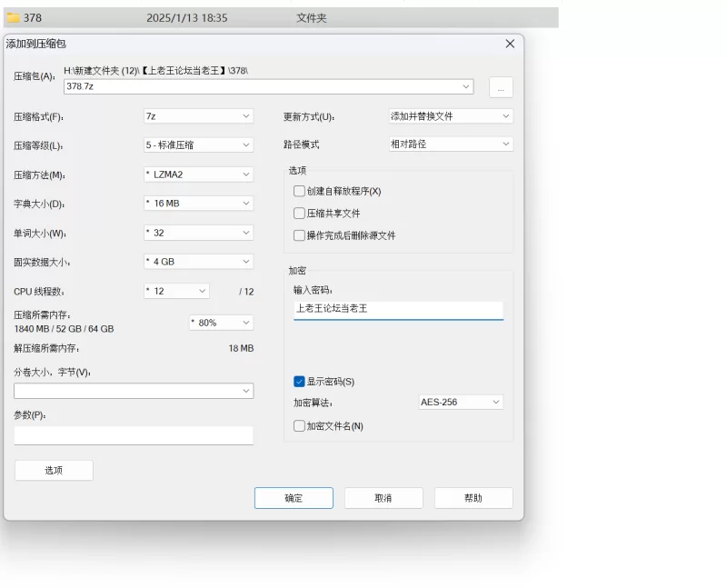
Task: Open the 字典大小 16 MB dropdown
Action: click(198, 203)
